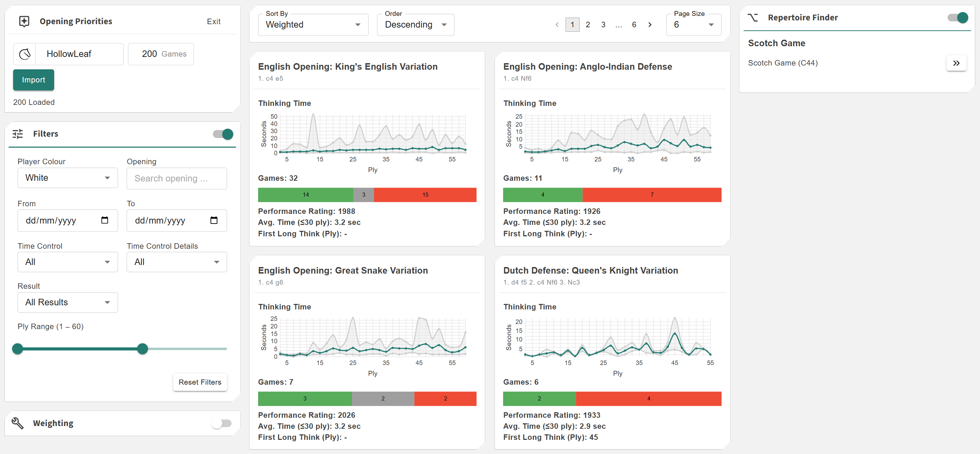The height and width of the screenshot is (454, 980).
Task: Jump to page 6 of results
Action: click(x=634, y=25)
